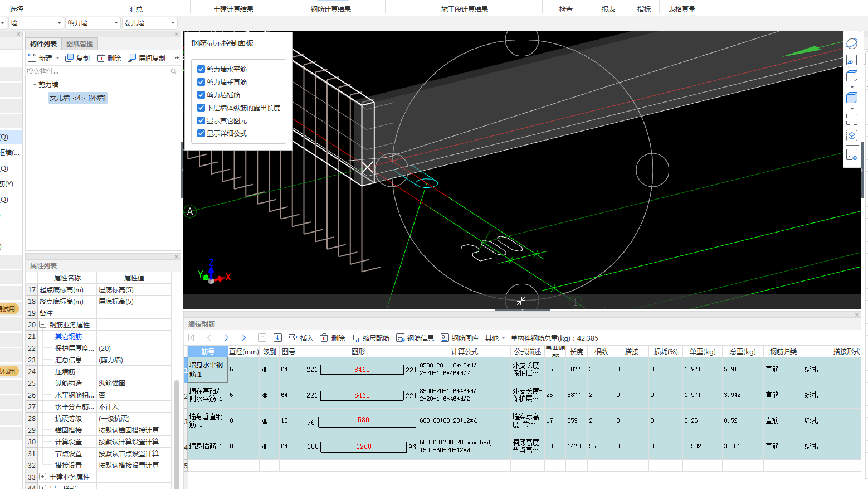The width and height of the screenshot is (868, 489).
Task: Toggle 显示其它图元 checkbox
Action: [201, 120]
